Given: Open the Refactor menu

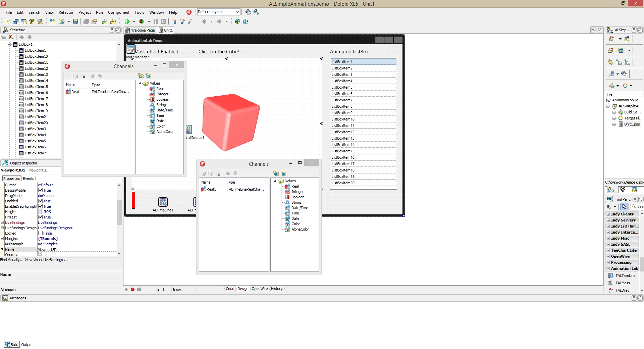Looking at the screenshot, I should click(x=66, y=12).
